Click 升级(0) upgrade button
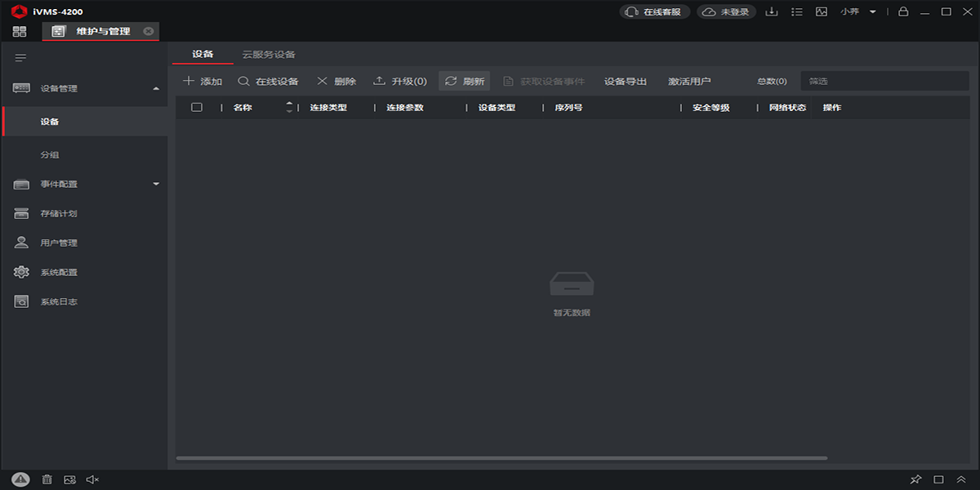This screenshot has width=980, height=490. pyautogui.click(x=400, y=81)
